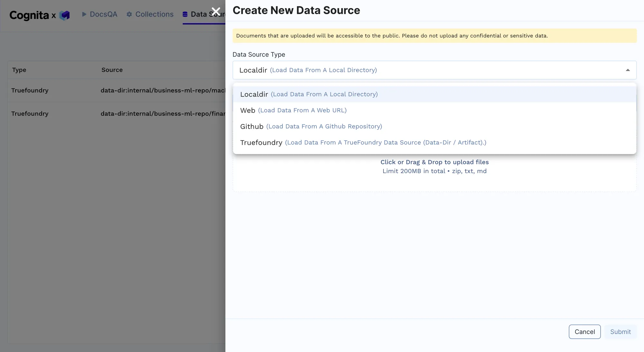Click the Submit button
644x352 pixels.
[620, 332]
